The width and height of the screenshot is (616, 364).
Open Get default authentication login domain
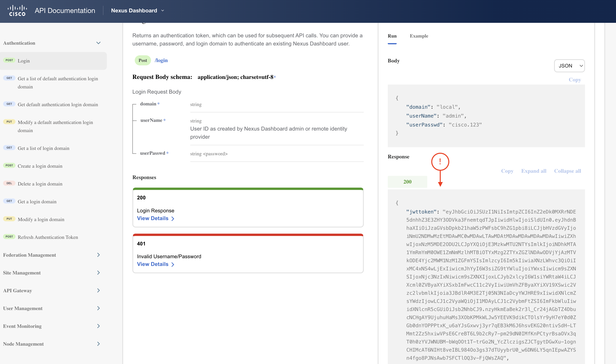[58, 104]
